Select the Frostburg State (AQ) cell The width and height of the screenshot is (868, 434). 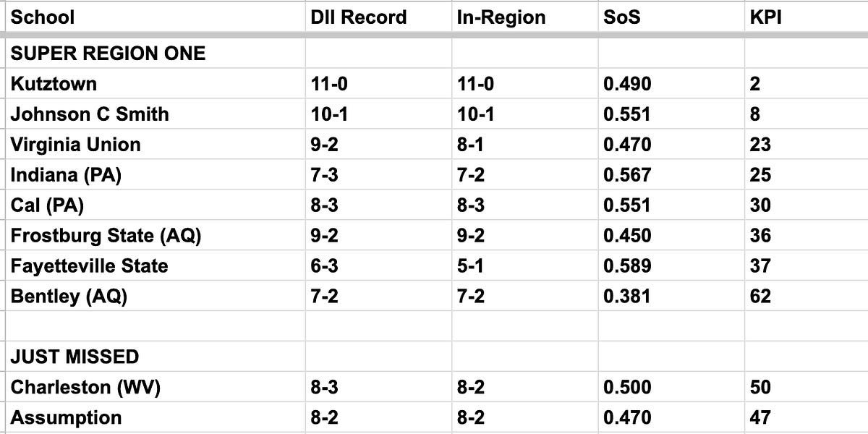tap(106, 236)
